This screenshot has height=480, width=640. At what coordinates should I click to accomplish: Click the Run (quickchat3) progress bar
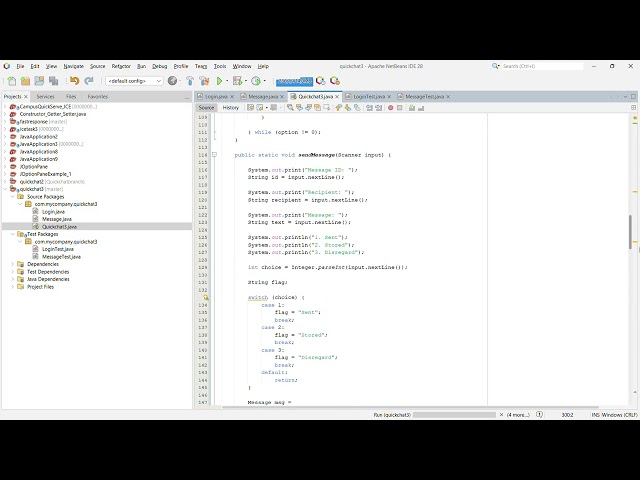pyautogui.click(x=454, y=415)
